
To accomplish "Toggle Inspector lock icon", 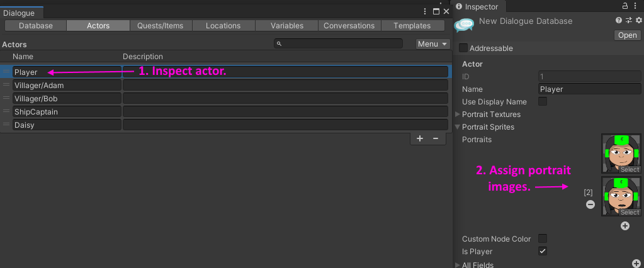I will (624, 6).
